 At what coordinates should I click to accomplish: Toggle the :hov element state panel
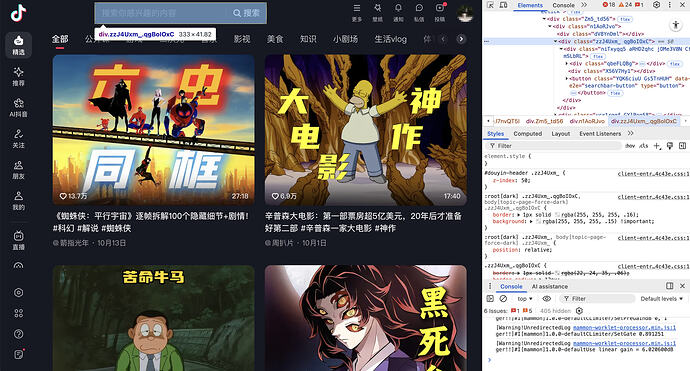630,146
